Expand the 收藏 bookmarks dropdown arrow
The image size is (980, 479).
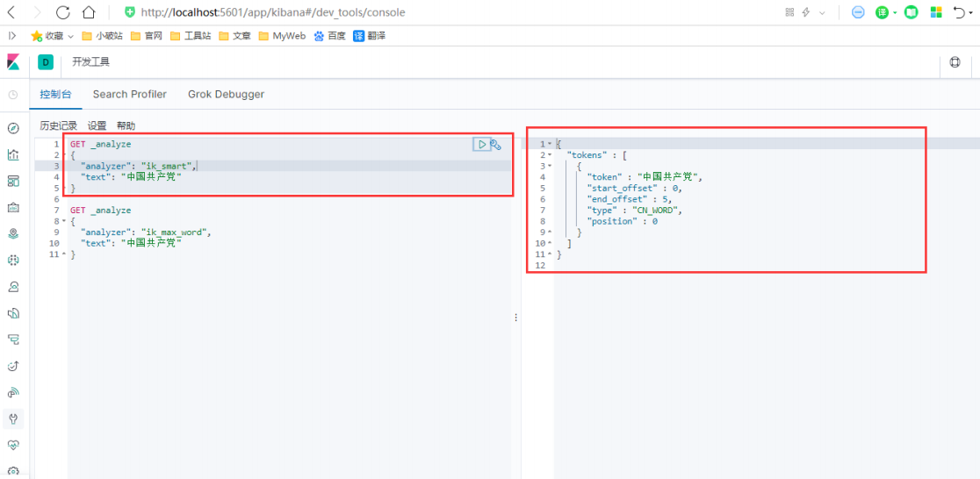[70, 36]
